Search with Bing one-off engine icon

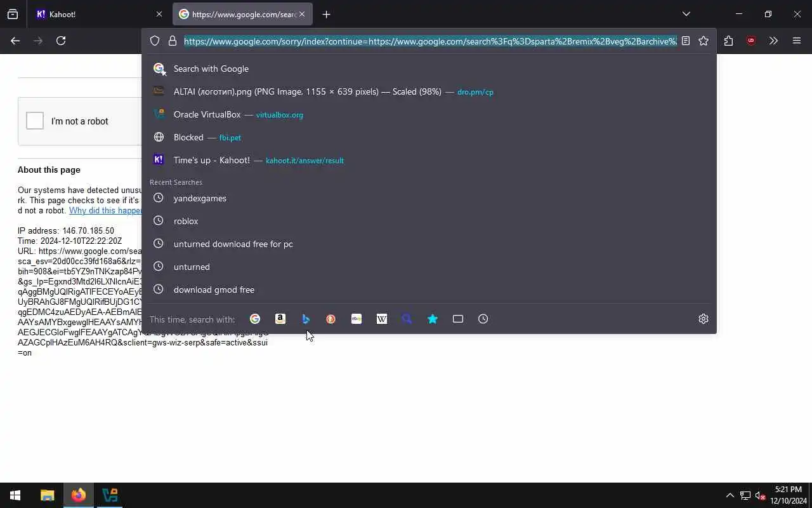[x=306, y=319]
